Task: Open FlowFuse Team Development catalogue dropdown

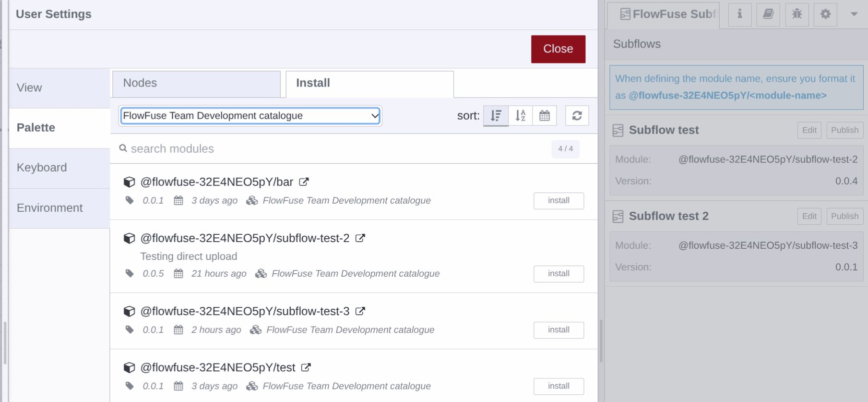Action: pyautogui.click(x=250, y=116)
